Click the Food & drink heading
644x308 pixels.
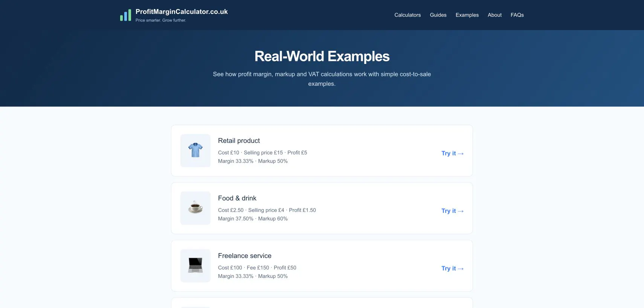tap(237, 198)
